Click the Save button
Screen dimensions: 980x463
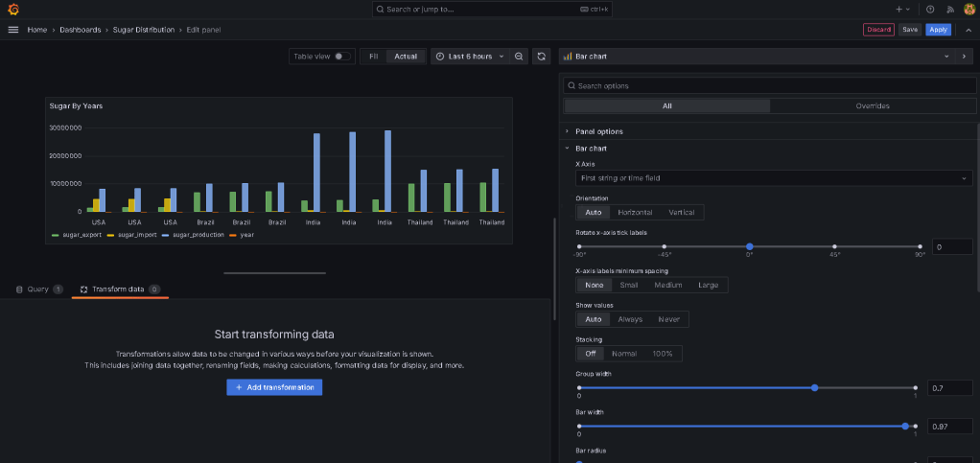pos(909,30)
